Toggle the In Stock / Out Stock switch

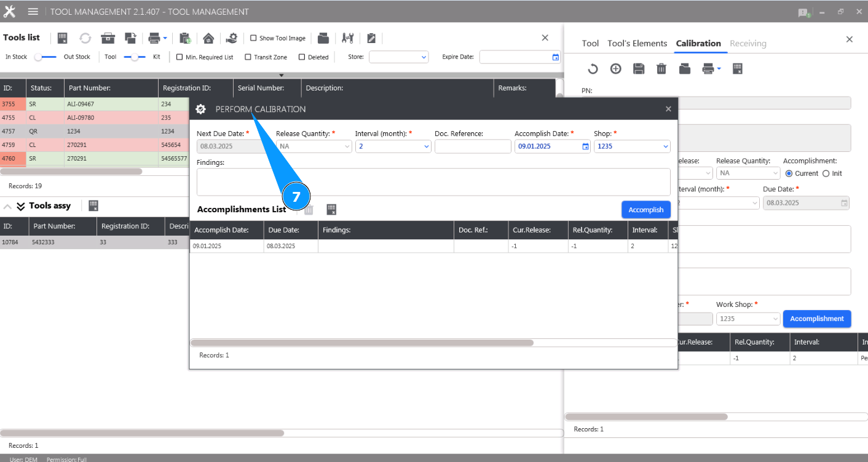pyautogui.click(x=45, y=57)
